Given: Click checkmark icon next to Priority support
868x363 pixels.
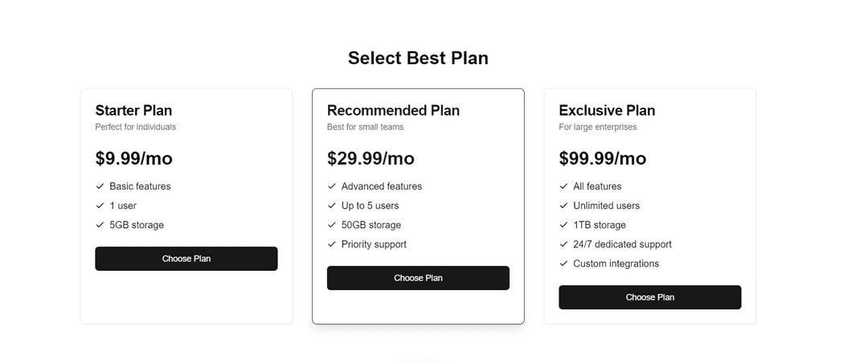Looking at the screenshot, I should point(332,245).
